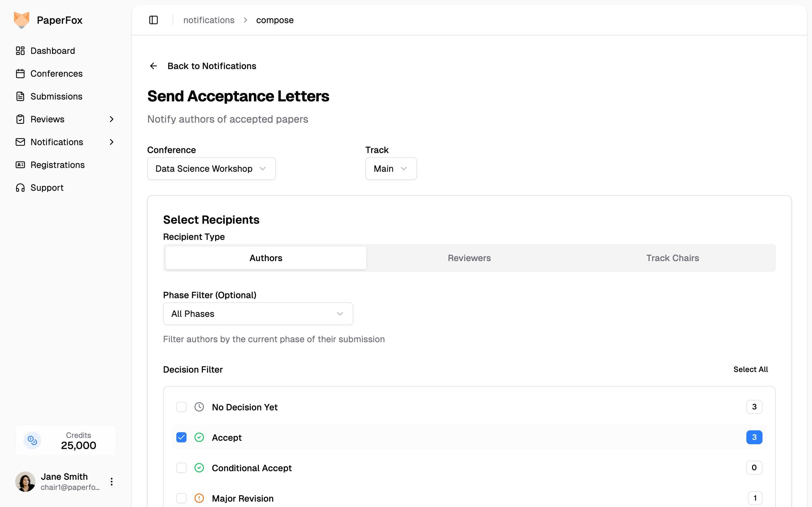Open Support headset icon in sidebar
This screenshot has height=507, width=812.
pos(20,188)
